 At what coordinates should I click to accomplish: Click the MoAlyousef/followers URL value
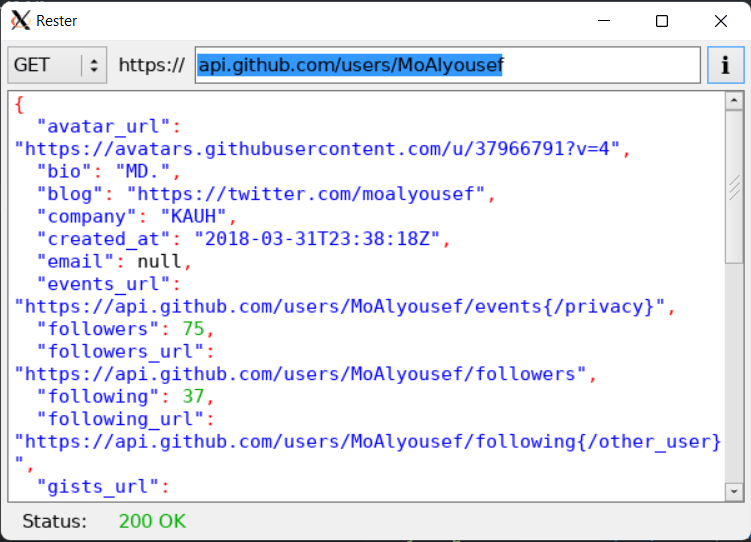[300, 374]
